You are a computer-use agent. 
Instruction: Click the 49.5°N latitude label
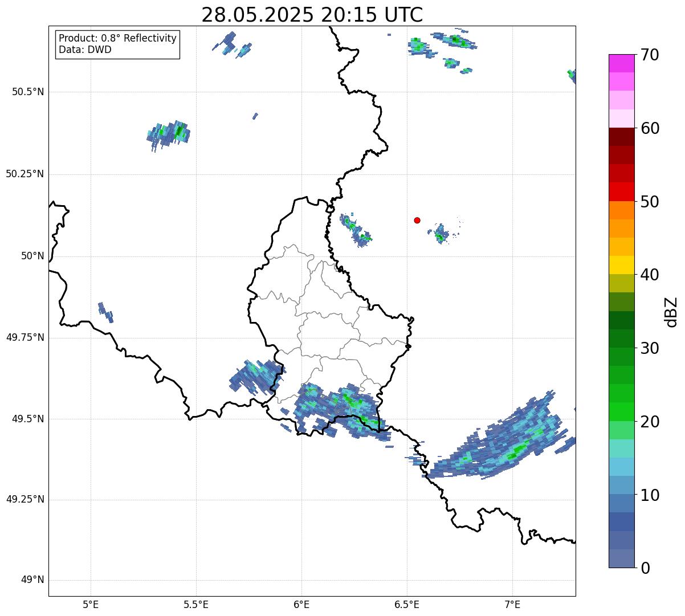click(x=28, y=419)
